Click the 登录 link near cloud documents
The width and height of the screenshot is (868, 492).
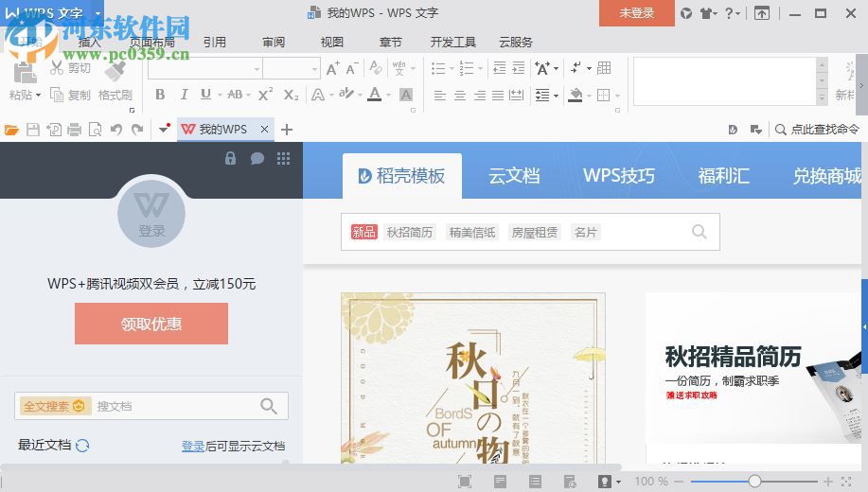click(193, 446)
